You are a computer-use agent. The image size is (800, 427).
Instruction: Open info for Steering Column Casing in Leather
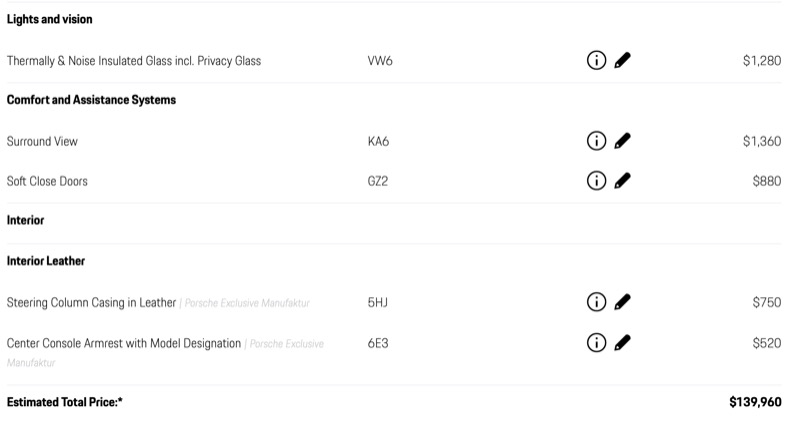pyautogui.click(x=596, y=302)
